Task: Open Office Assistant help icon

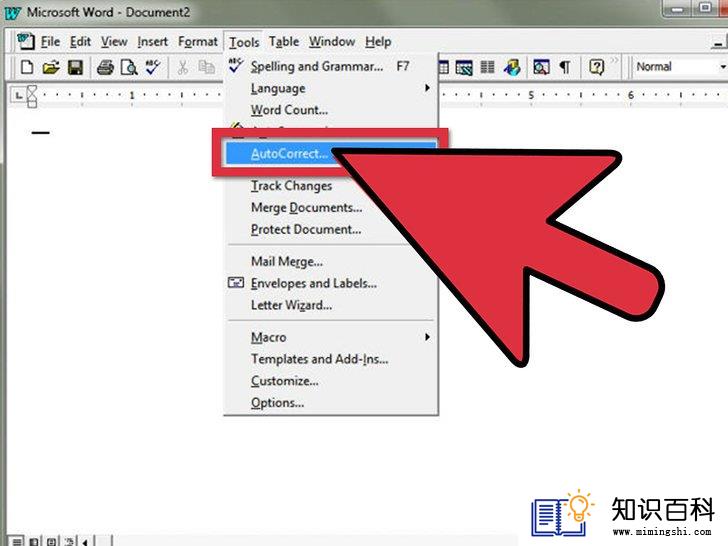Action: pos(596,67)
